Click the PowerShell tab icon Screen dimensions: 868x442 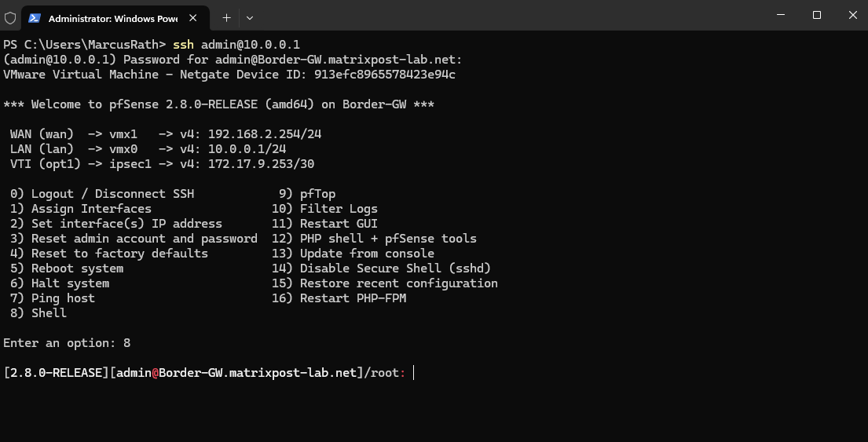[x=35, y=18]
